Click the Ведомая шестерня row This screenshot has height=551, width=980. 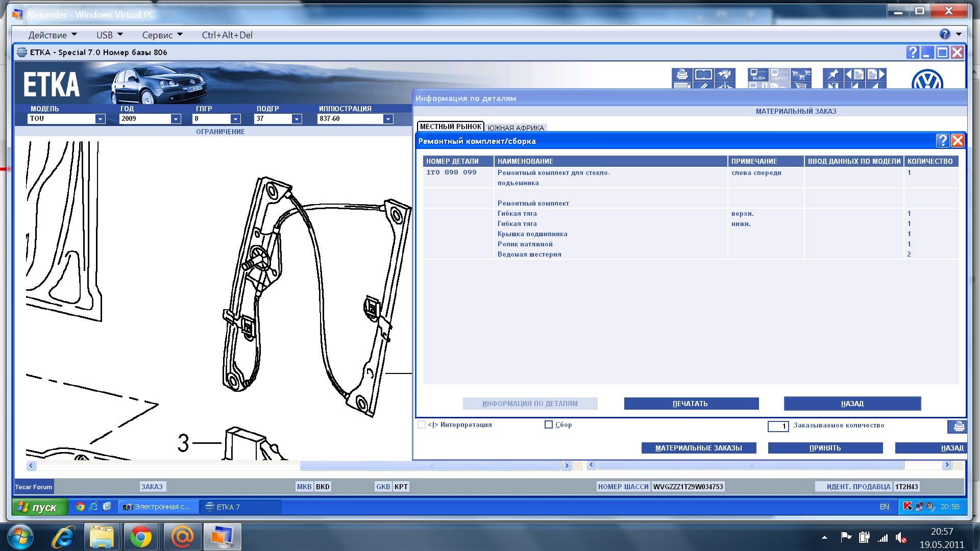[x=690, y=254]
